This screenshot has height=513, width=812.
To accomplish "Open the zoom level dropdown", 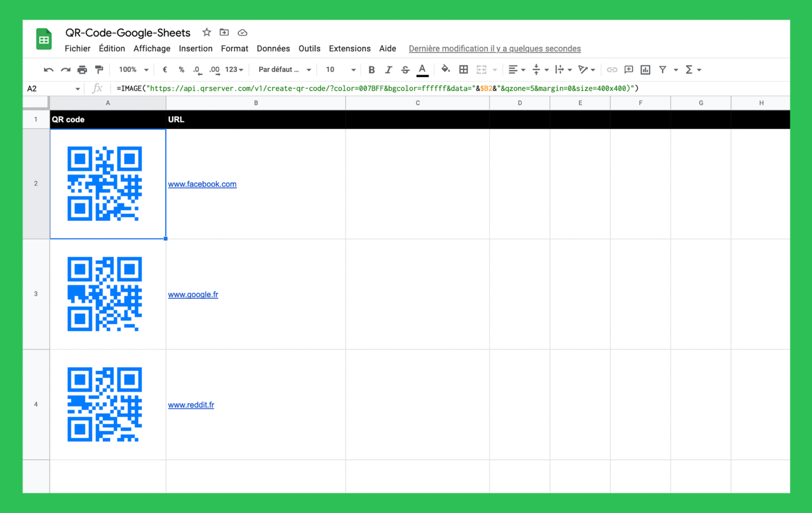I will pyautogui.click(x=132, y=69).
